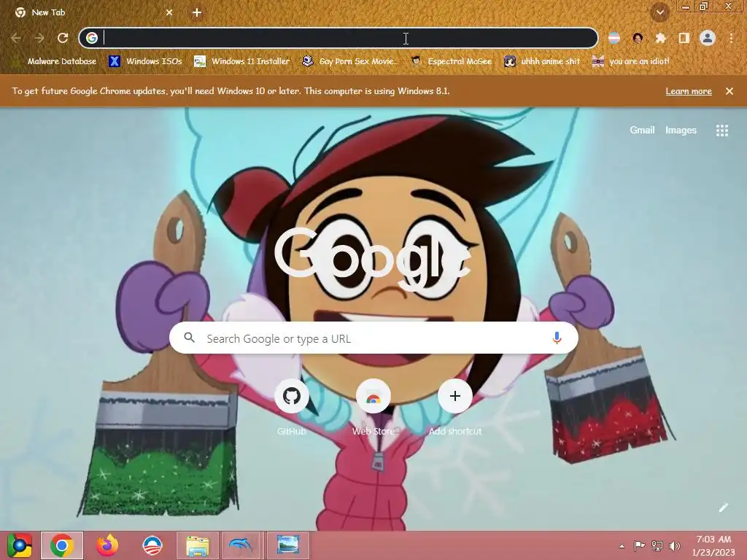This screenshot has width=747, height=560.
Task: Dismiss the Chrome update infobar
Action: (729, 91)
